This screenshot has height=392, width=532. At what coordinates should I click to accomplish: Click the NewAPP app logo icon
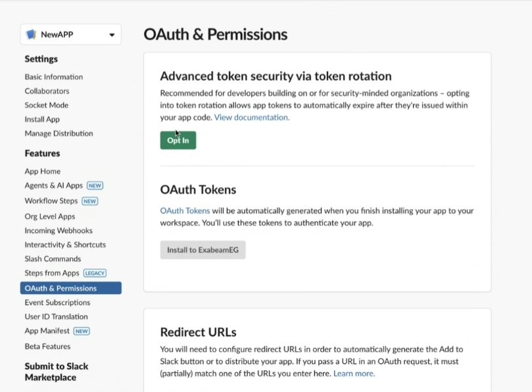(31, 34)
